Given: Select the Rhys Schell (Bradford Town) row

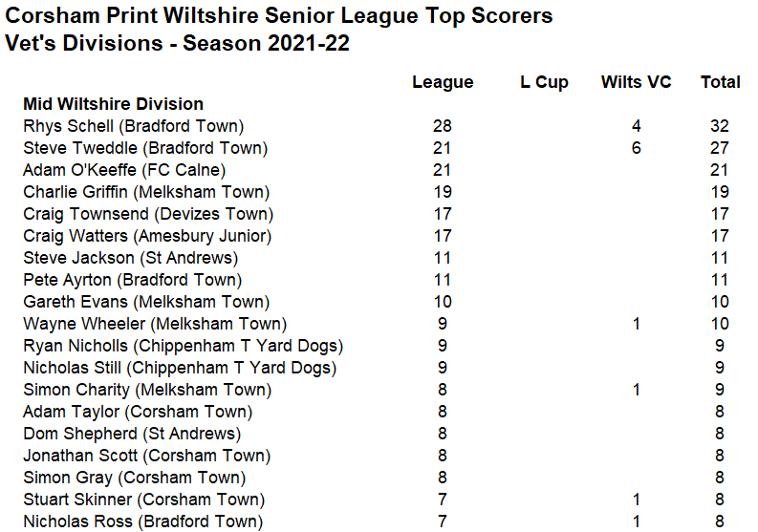Looking at the screenshot, I should tap(376, 126).
